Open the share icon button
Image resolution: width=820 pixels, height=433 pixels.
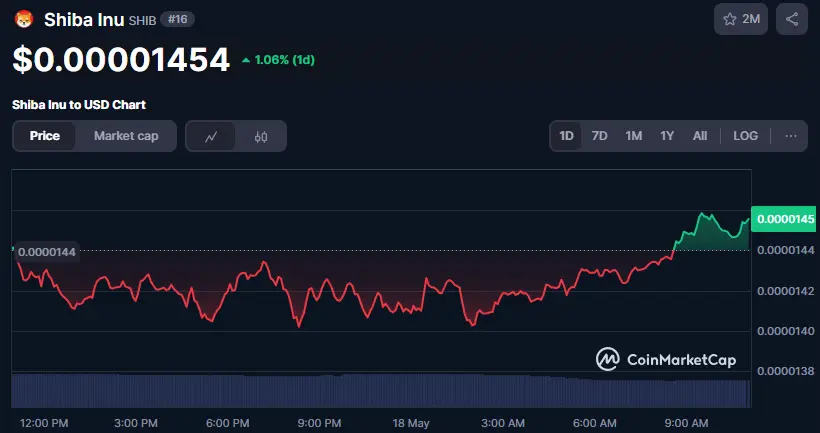click(x=792, y=19)
